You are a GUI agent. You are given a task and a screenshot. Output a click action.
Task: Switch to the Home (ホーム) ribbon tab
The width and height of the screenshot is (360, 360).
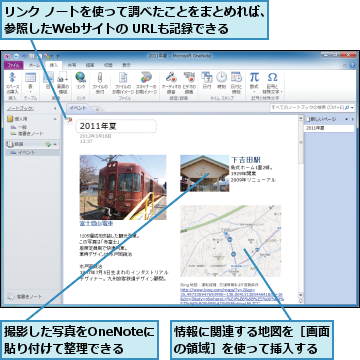pos(35,65)
